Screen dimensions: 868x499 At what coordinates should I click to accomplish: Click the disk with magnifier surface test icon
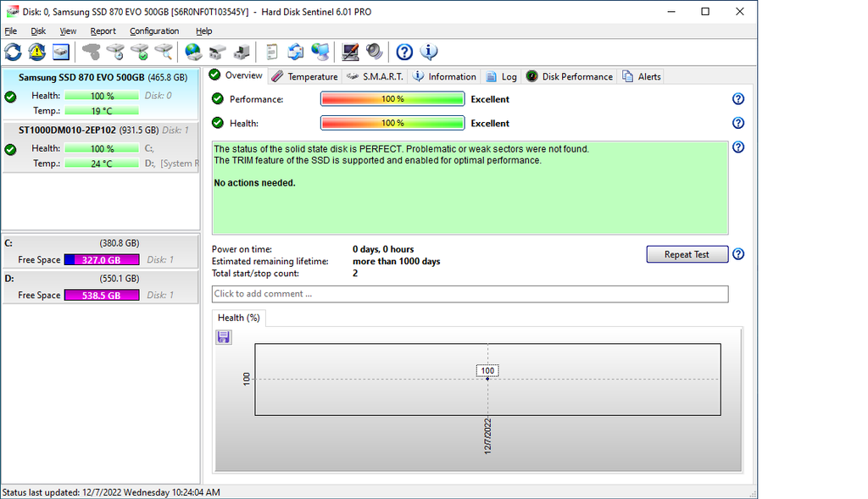coord(164,52)
